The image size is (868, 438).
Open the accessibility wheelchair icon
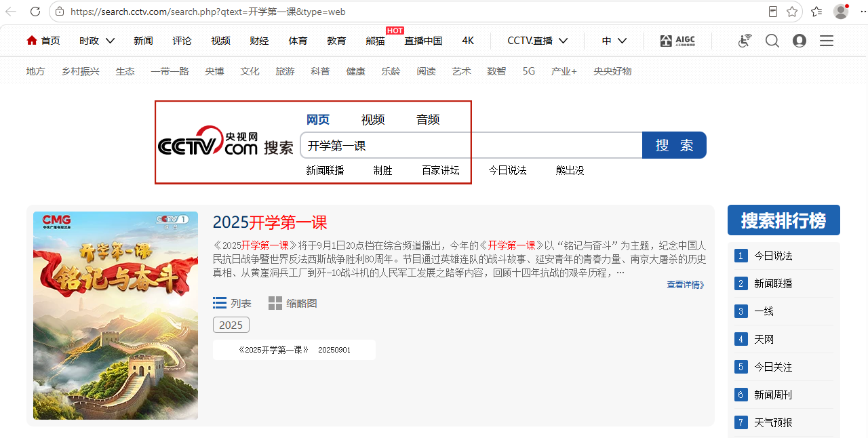[x=745, y=41]
